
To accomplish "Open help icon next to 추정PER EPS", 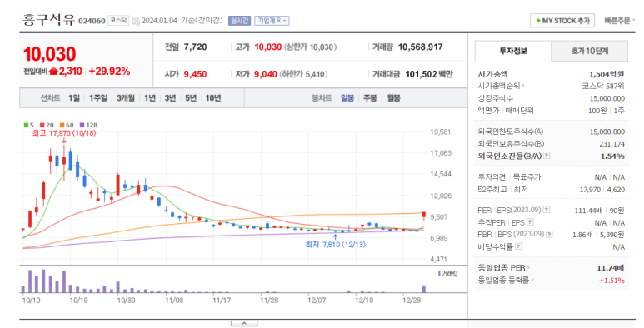I will coord(530,222).
